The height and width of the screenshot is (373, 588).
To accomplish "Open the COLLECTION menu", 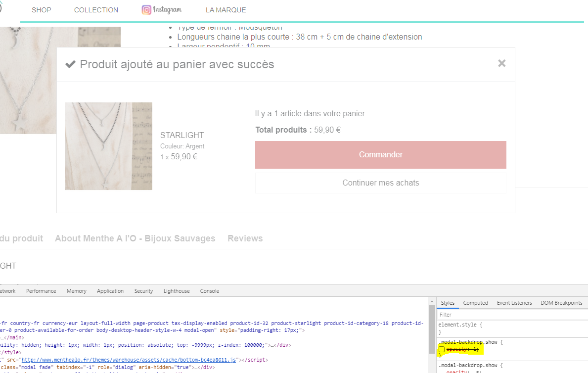I will coord(96,10).
